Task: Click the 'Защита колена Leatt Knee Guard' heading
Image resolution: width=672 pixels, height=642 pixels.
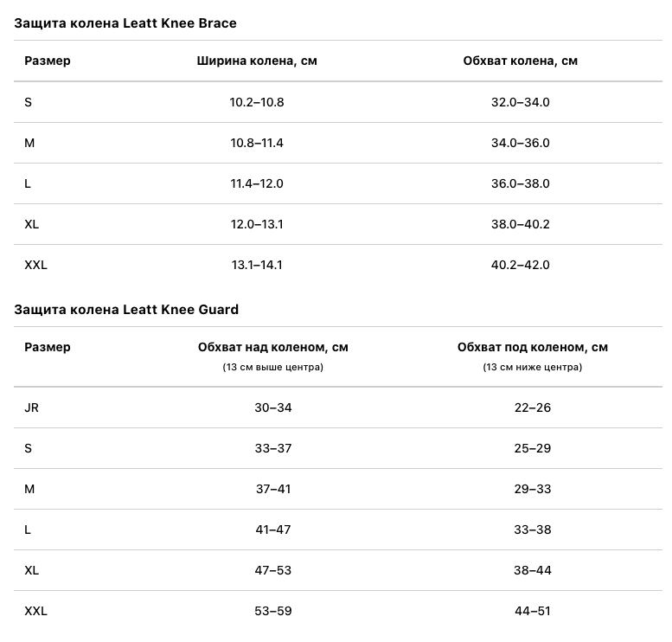Action: click(x=126, y=309)
